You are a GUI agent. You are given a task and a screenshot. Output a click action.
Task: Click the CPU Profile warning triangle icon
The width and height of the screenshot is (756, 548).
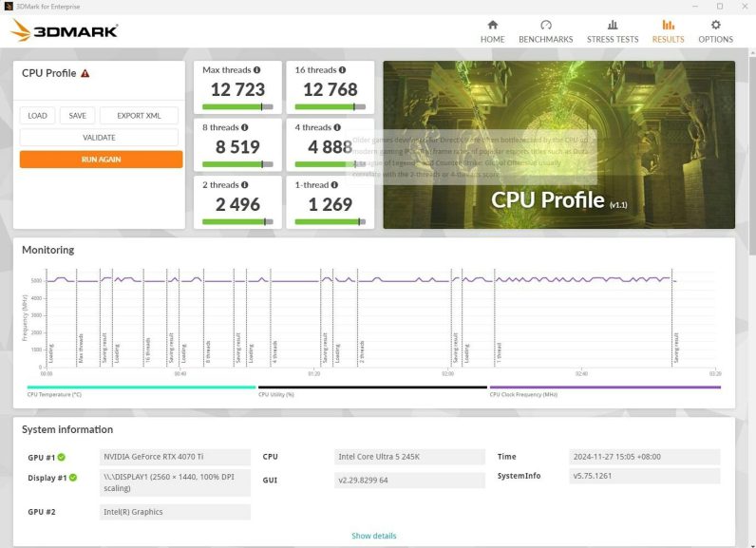(x=85, y=73)
